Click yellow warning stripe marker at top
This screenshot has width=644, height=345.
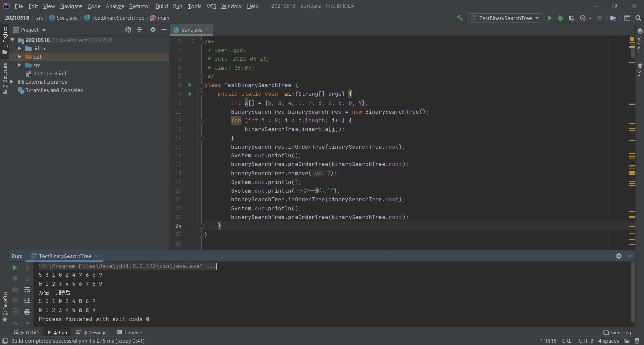point(632,39)
